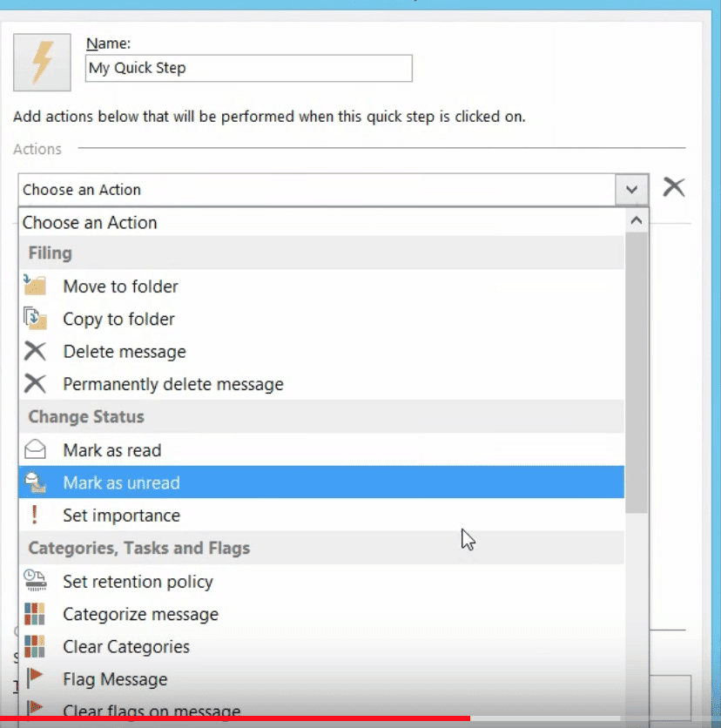Click the Flag Message flag icon
The image size is (721, 728).
[x=35, y=679]
